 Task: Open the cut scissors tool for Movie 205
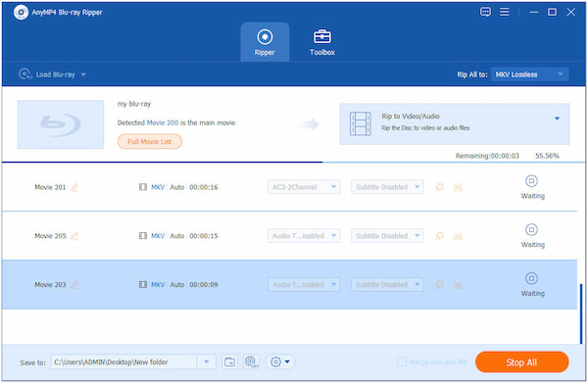[458, 236]
